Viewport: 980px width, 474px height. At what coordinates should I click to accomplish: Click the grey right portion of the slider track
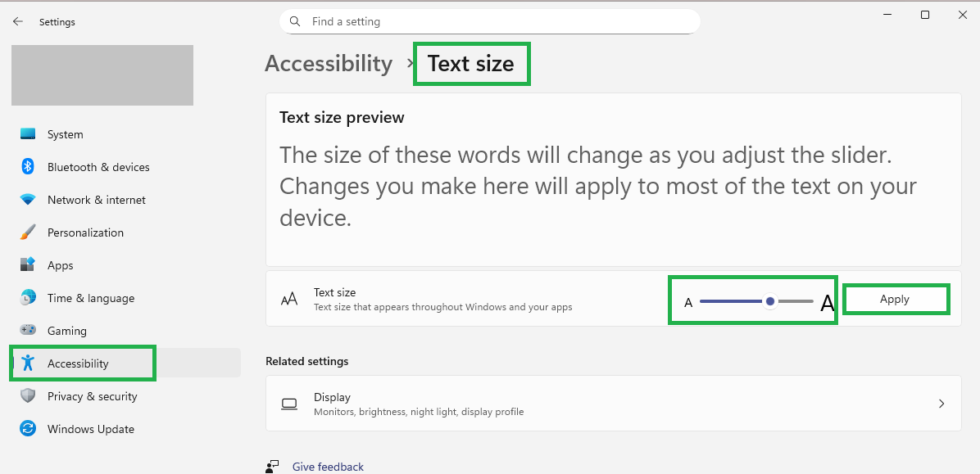tap(796, 301)
